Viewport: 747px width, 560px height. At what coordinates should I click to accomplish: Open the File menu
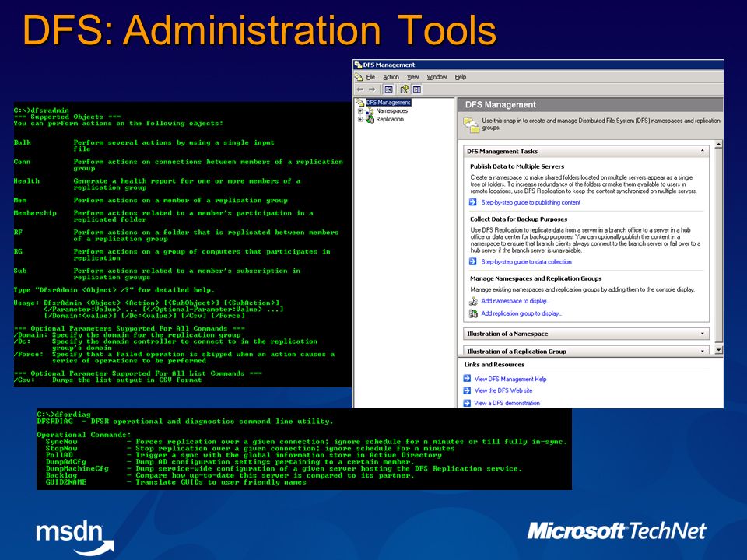[370, 77]
